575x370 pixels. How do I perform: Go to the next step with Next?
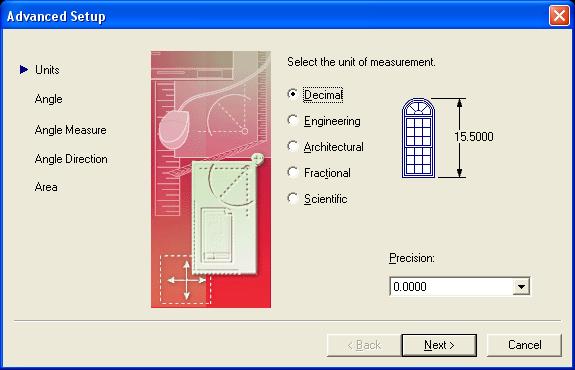(x=439, y=345)
